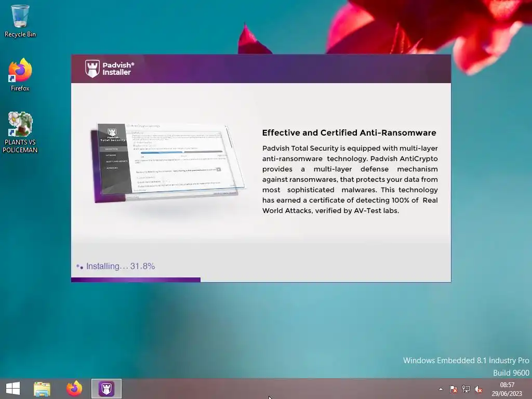Image resolution: width=532 pixels, height=399 pixels.
Task: Select the PLANTS VS POLICEMAN shortcut
Action: point(20,132)
